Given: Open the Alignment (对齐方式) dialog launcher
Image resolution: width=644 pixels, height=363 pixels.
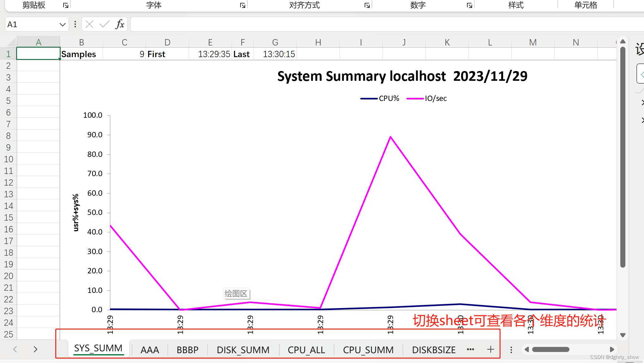Looking at the screenshot, I should [367, 5].
